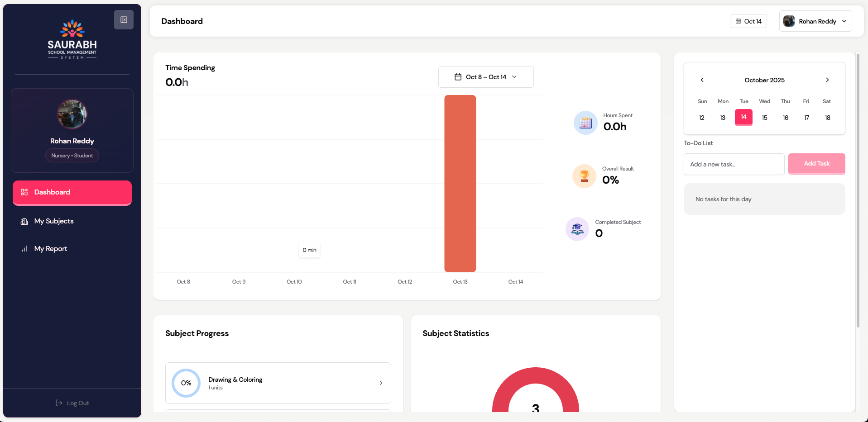This screenshot has height=422, width=868.
Task: Click the Overall Result trophy icon
Action: pyautogui.click(x=584, y=176)
